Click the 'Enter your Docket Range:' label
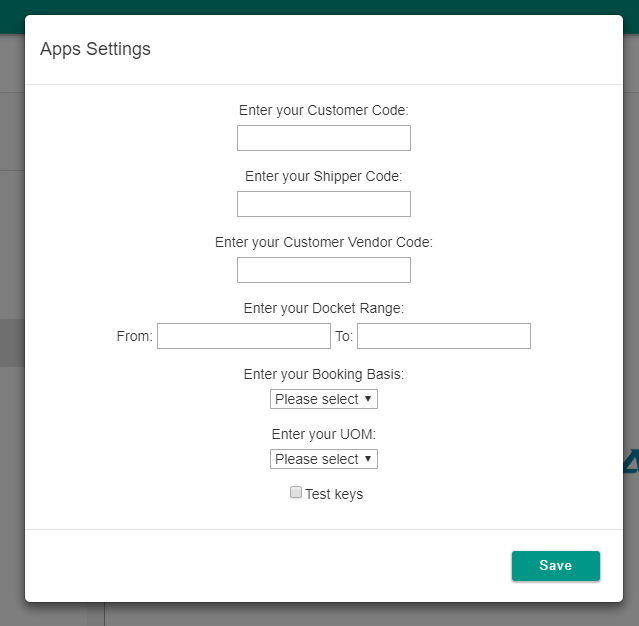The width and height of the screenshot is (639, 626). (324, 308)
